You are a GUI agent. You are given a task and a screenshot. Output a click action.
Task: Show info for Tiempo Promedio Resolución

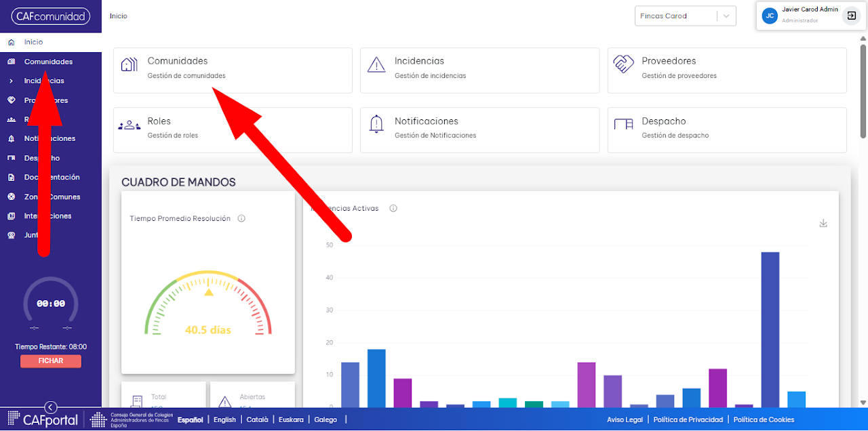(x=241, y=219)
